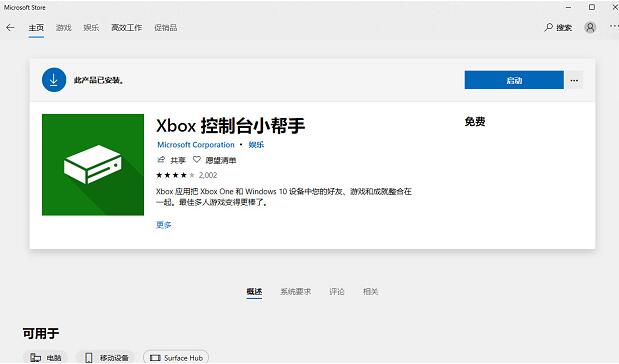Select the 概述 section tab
This screenshot has width=619, height=364.
click(254, 292)
